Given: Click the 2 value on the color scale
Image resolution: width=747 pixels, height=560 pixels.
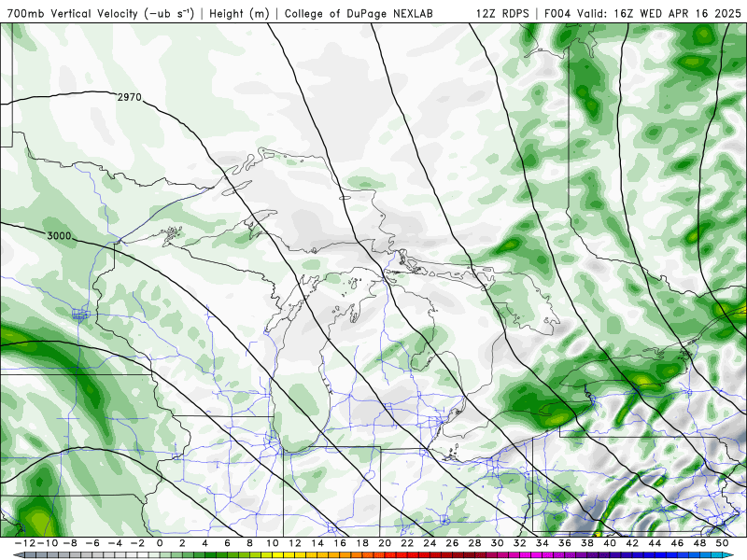Looking at the screenshot, I should (182, 543).
